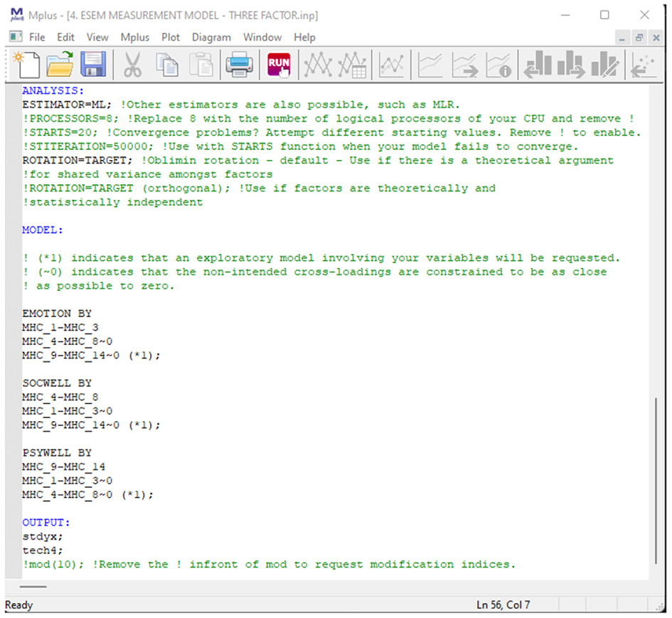Viewport: 672px width, 618px height.
Task: Click the Ln 56, Col 7 status indicator
Action: coord(502,605)
